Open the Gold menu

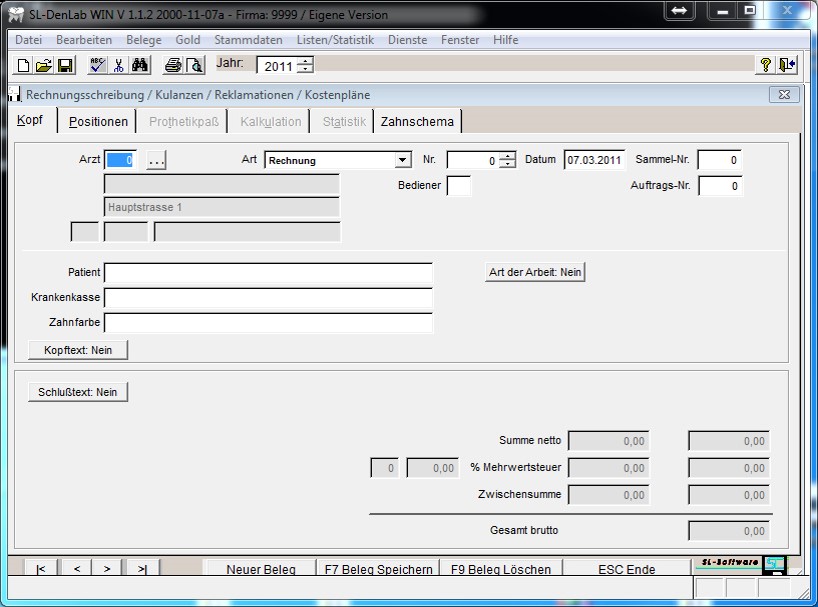(x=188, y=40)
